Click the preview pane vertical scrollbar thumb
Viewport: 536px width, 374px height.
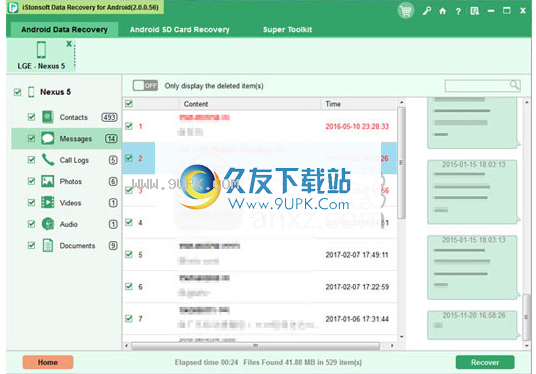pos(527,317)
